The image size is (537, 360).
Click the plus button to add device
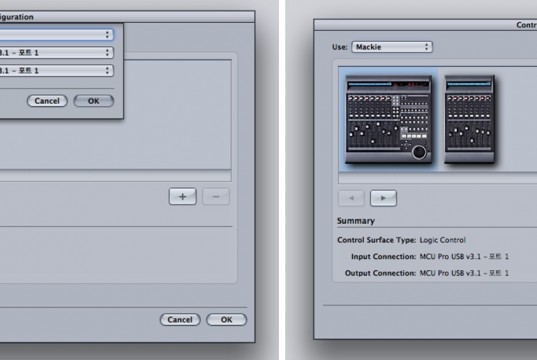(x=183, y=196)
